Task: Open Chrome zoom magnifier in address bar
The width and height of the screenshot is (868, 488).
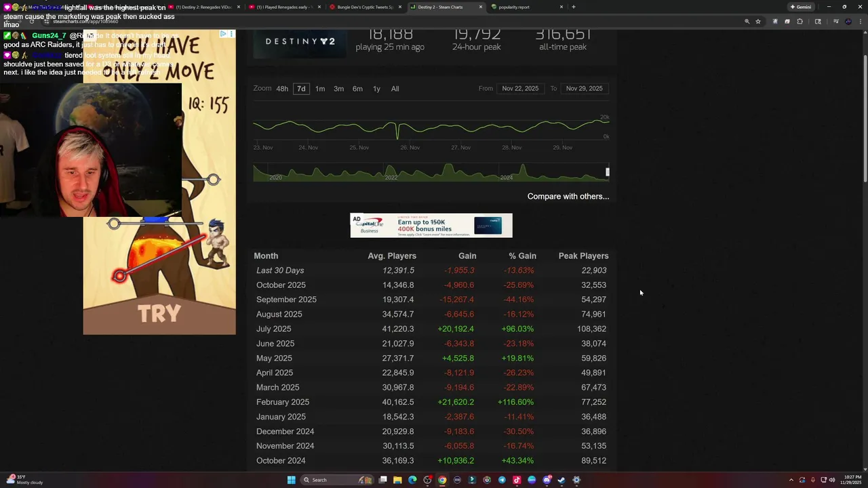Action: (747, 21)
